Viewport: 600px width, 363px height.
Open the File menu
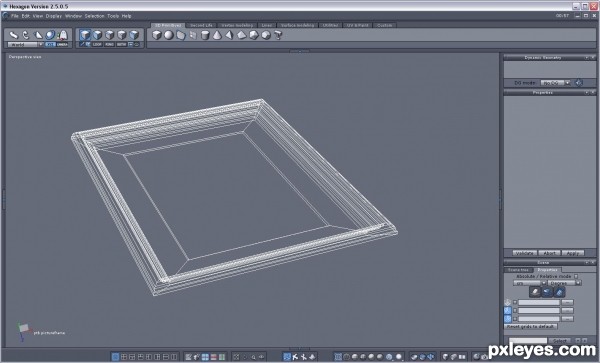[15, 16]
